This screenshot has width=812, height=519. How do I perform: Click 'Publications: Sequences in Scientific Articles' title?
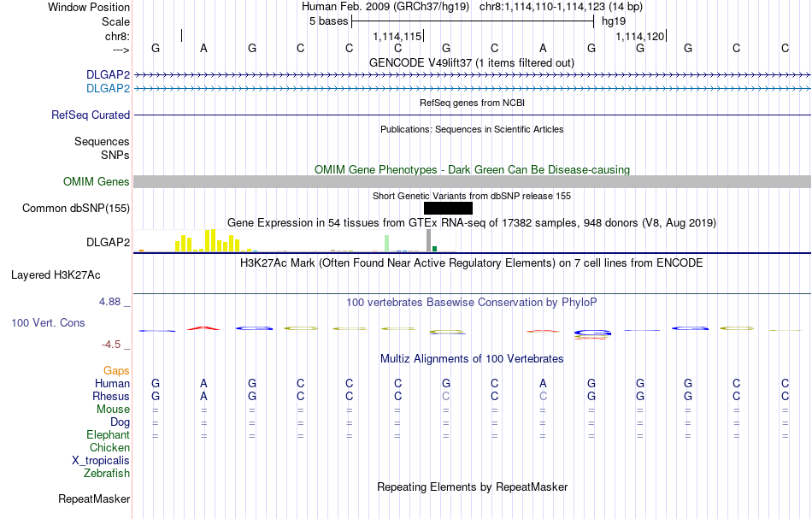[x=472, y=129]
